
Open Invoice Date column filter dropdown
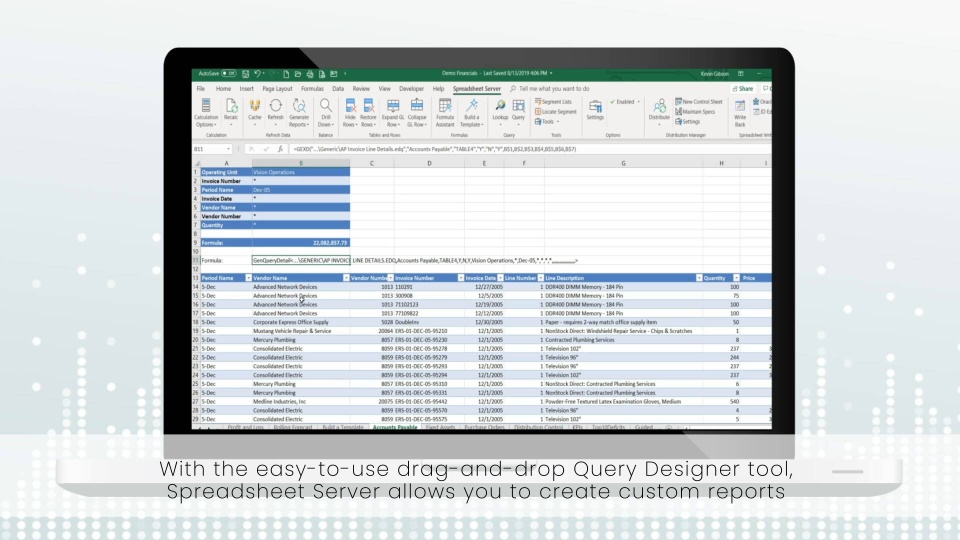pos(500,278)
